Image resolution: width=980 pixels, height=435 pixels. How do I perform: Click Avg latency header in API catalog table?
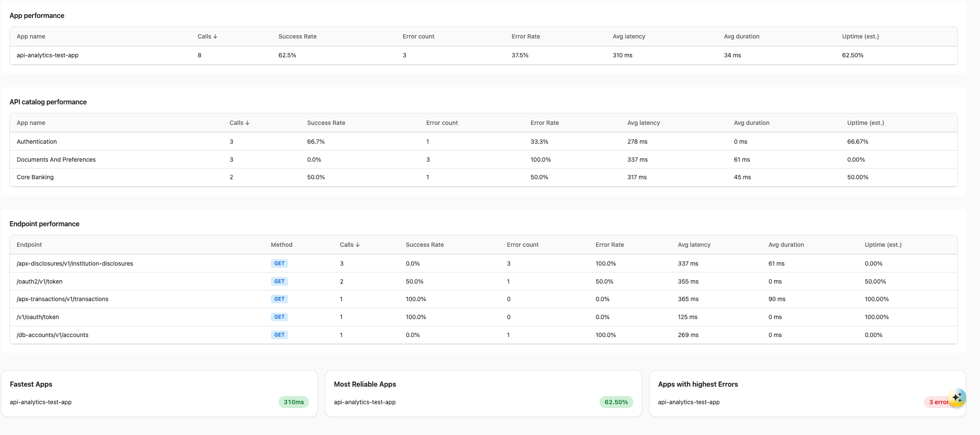pos(643,123)
